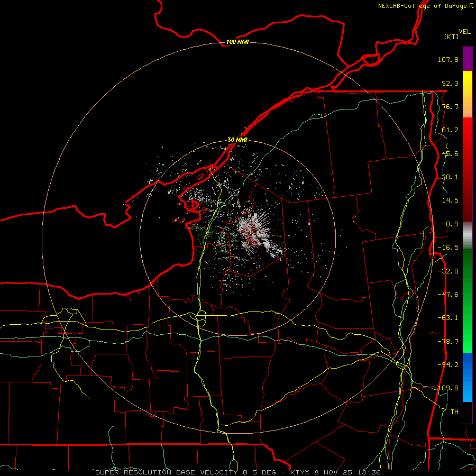Image resolution: width=476 pixels, height=476 pixels.
Task: Select the -94.2 legend value
Action: [448, 364]
